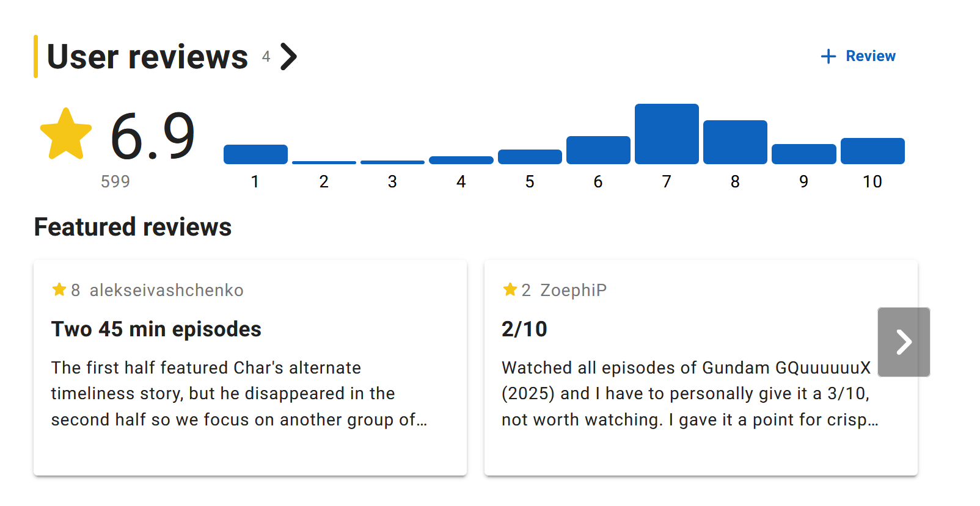
Task: Select the 5-star rating histogram bar
Action: pyautogui.click(x=529, y=157)
